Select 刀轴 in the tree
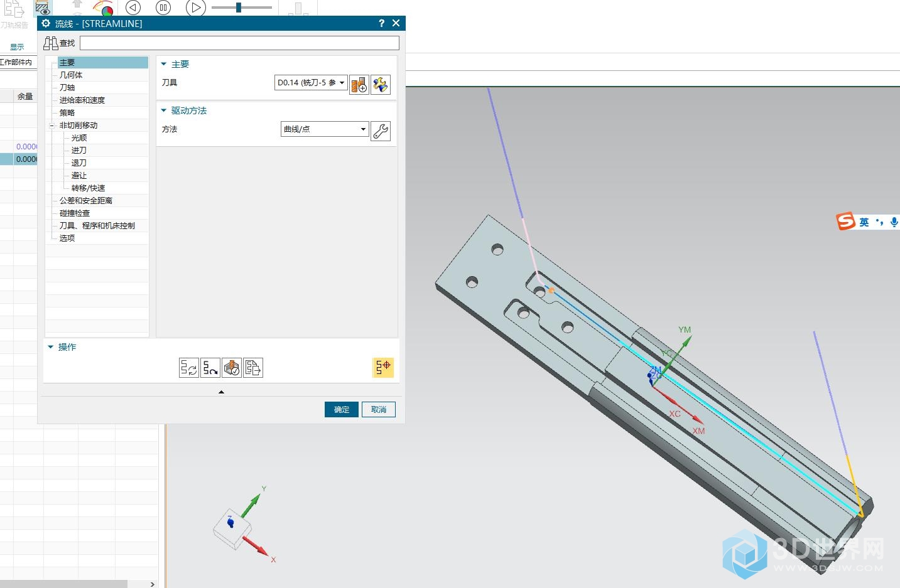The width and height of the screenshot is (900, 588). (67, 88)
